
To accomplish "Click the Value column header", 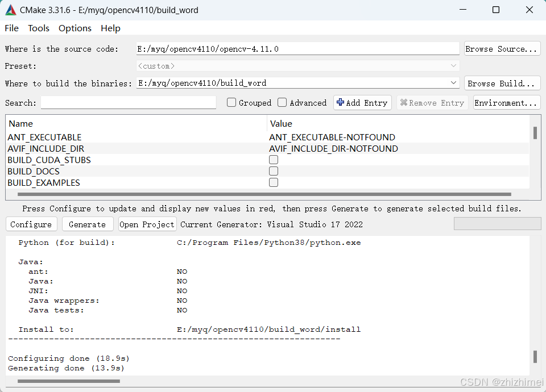I will 281,123.
